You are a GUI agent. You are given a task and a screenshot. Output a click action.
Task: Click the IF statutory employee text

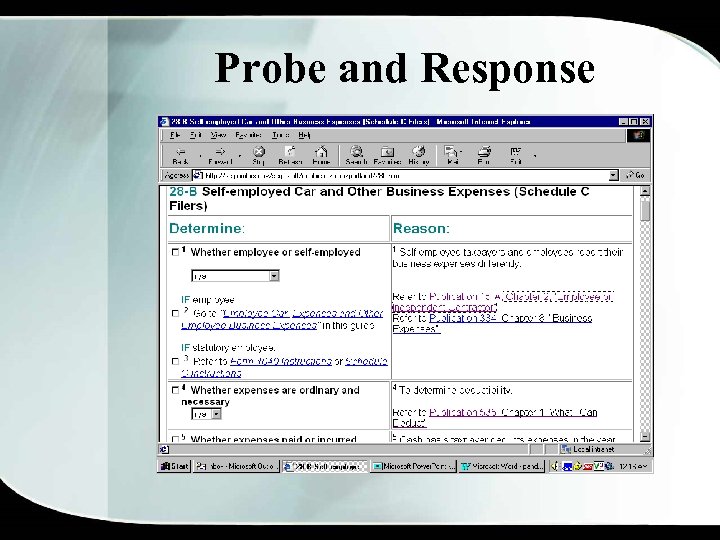(x=228, y=348)
